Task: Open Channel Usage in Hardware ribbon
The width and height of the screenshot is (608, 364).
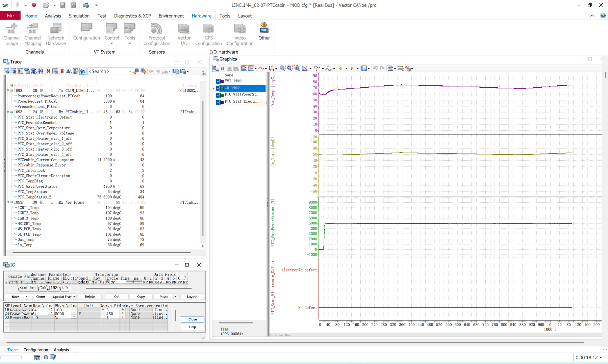Action: 11,34
